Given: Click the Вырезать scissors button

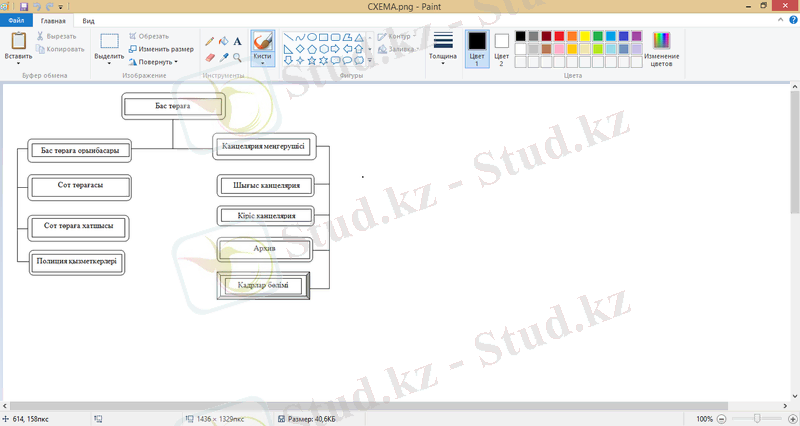Looking at the screenshot, I should click(x=56, y=36).
